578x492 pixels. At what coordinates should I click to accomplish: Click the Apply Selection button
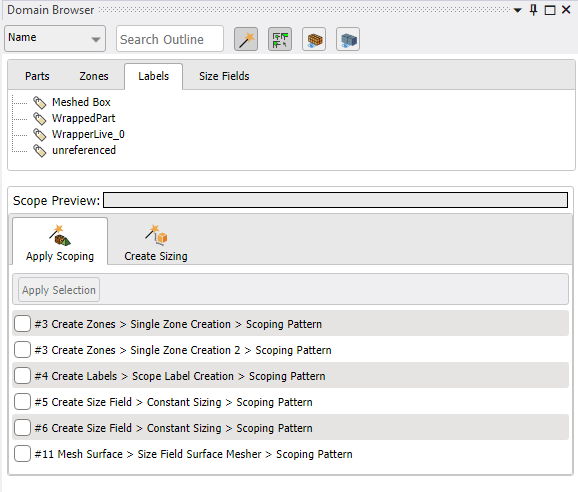click(x=59, y=290)
